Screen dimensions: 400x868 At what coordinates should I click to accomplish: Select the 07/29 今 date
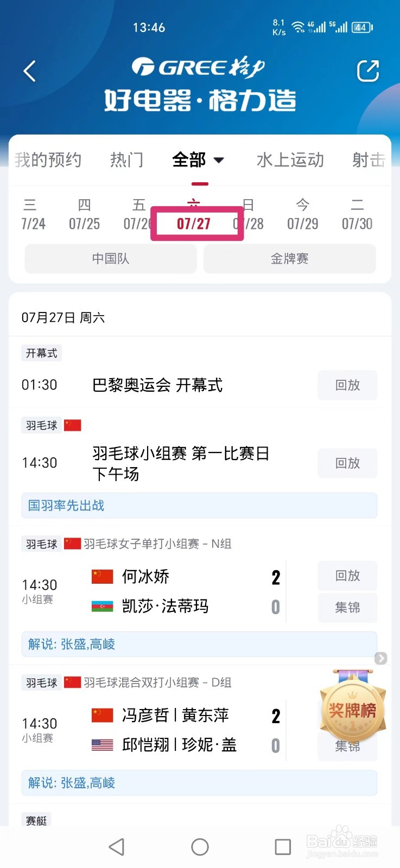[x=303, y=215]
